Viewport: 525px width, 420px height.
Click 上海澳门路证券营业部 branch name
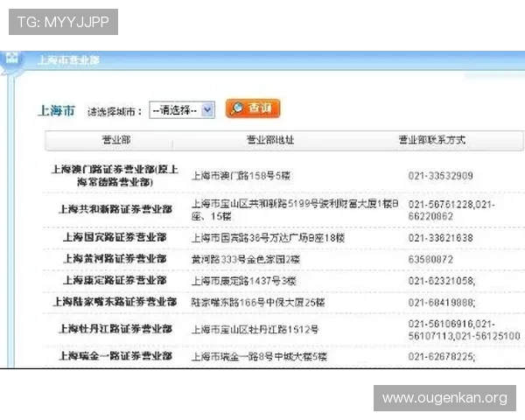(x=115, y=176)
